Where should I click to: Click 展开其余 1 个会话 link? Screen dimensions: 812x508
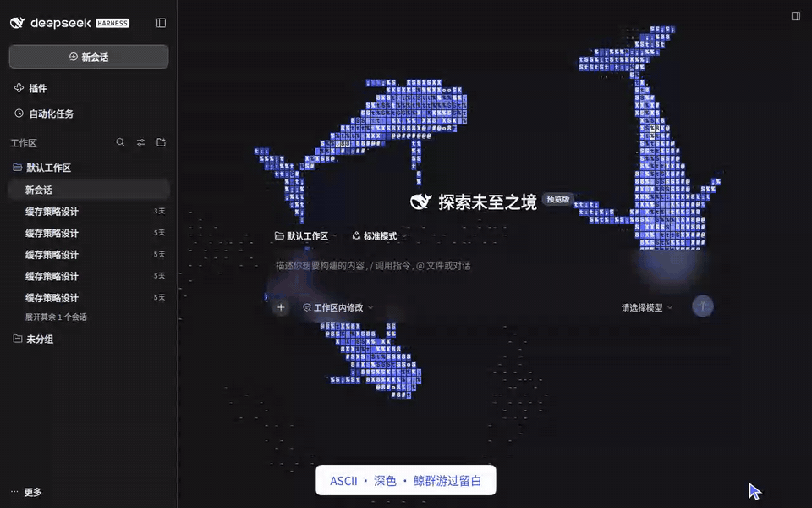(56, 317)
